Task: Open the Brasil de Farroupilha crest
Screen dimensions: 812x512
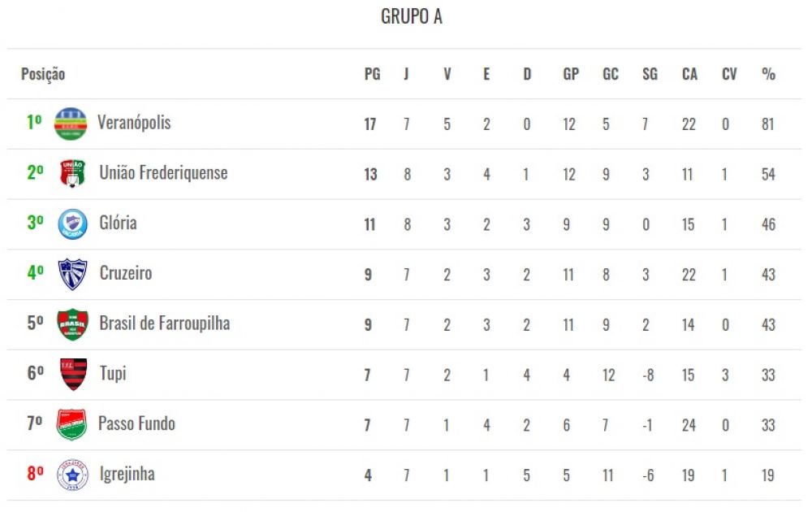Action: 72,324
